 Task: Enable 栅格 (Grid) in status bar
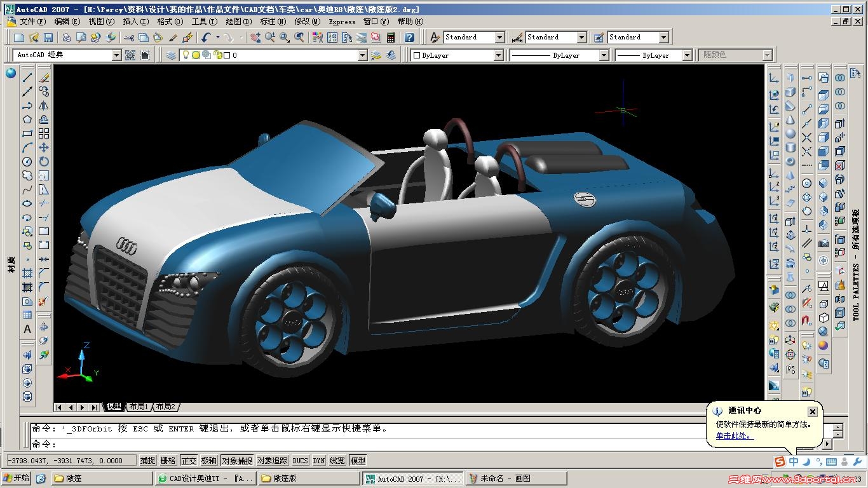tap(168, 461)
